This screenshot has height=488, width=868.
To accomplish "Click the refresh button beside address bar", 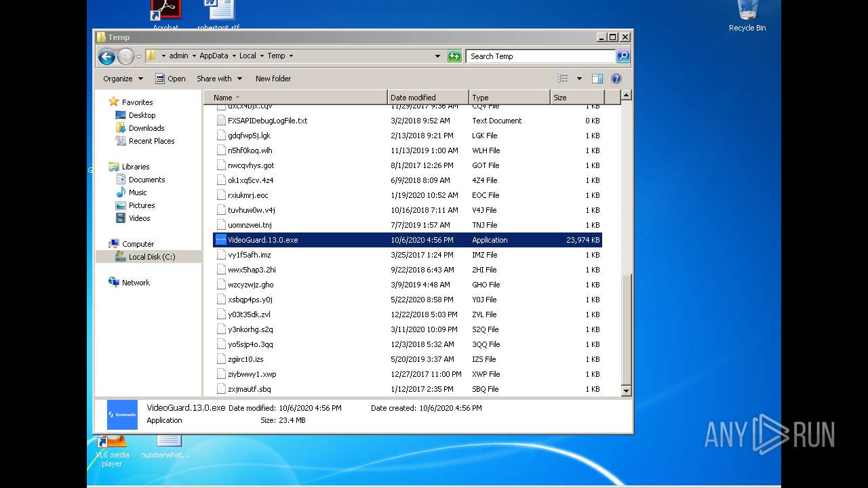I will [455, 56].
